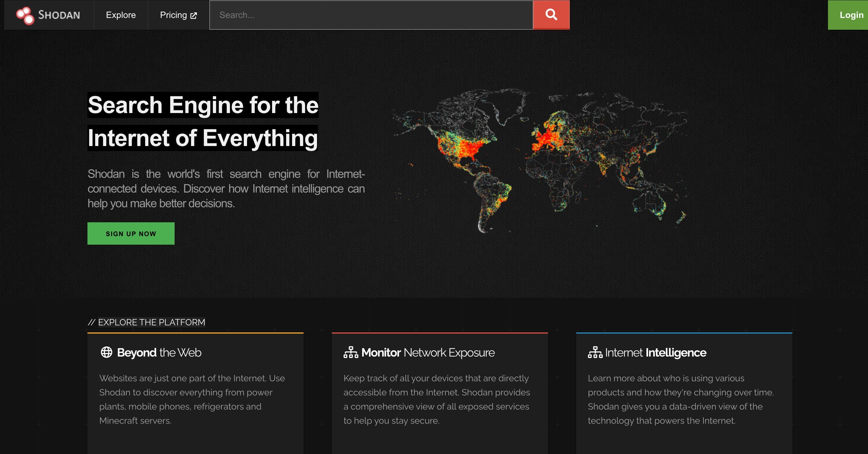868x454 pixels.
Task: Click the red magnifying glass search button
Action: (x=551, y=15)
